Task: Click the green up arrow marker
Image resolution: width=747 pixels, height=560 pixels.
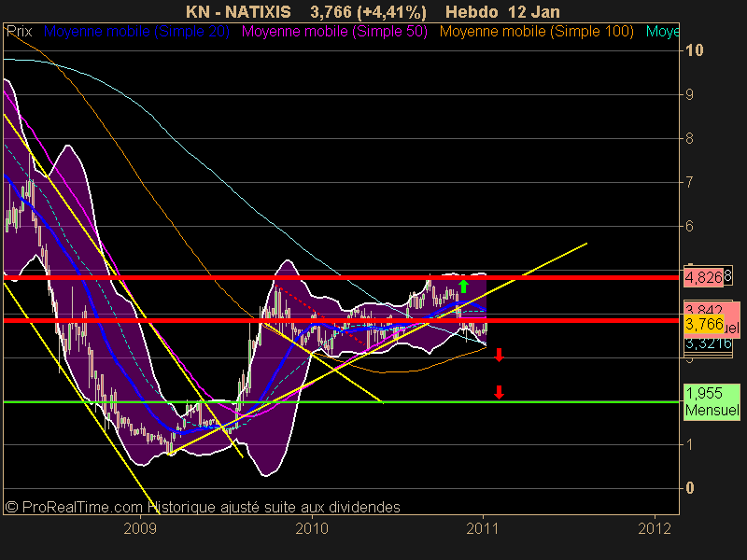Action: point(463,287)
